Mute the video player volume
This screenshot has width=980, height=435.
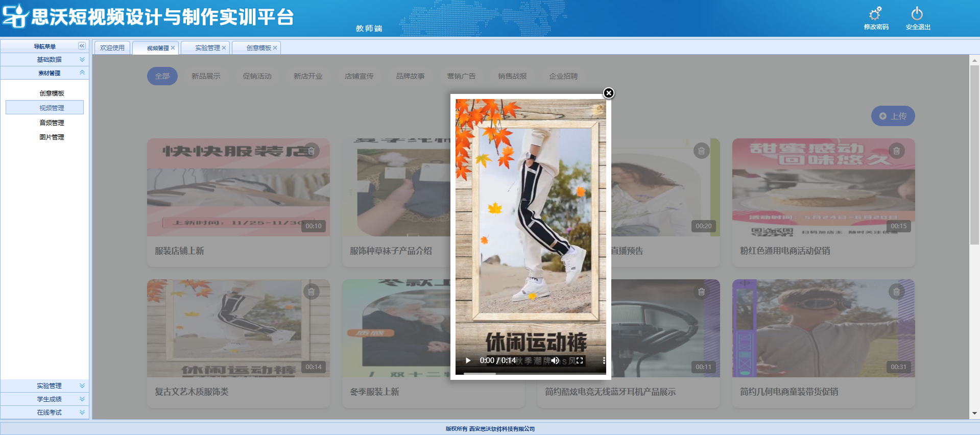555,360
